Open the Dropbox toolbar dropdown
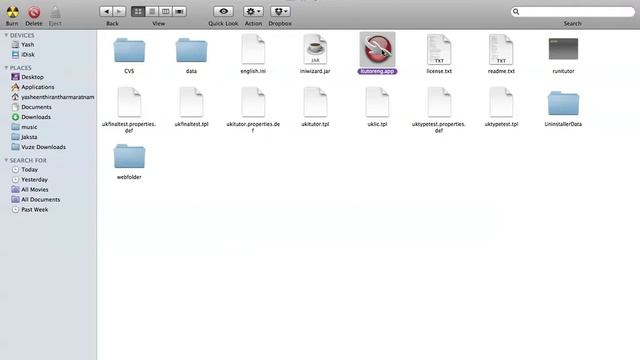Image resolution: width=640 pixels, height=360 pixels. [x=280, y=11]
